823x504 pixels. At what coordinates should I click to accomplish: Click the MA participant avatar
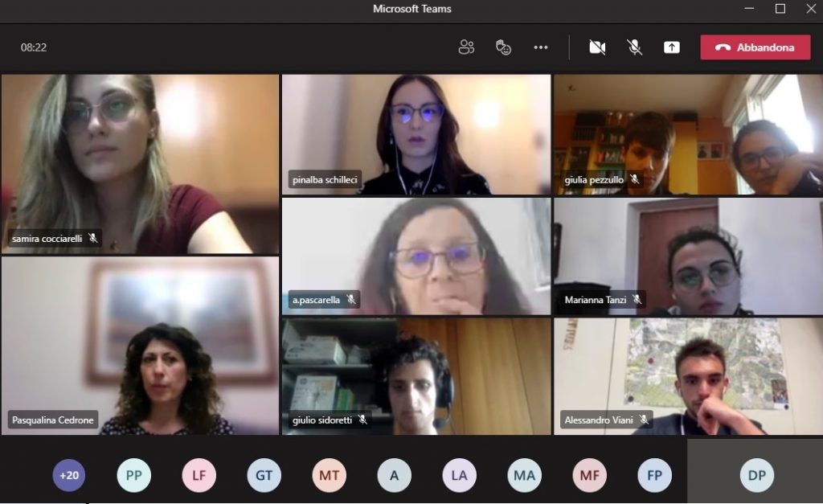click(524, 475)
